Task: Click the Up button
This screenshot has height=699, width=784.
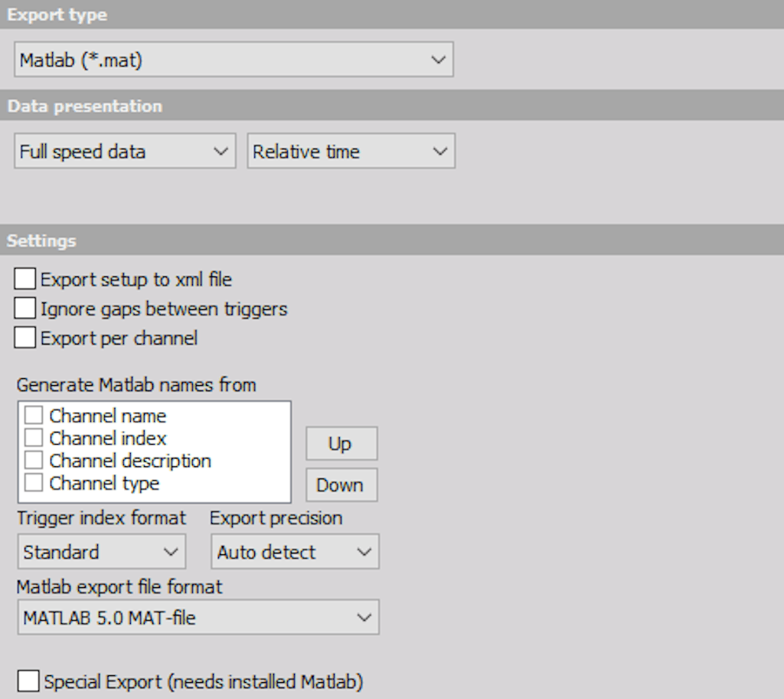Action: [x=341, y=443]
